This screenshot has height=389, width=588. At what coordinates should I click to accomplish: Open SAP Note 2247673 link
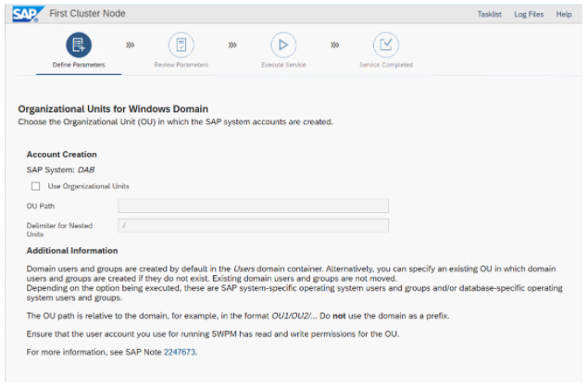point(180,352)
